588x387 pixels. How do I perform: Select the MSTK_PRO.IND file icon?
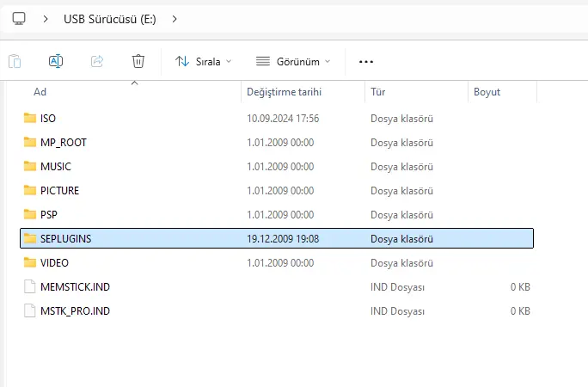[29, 310]
